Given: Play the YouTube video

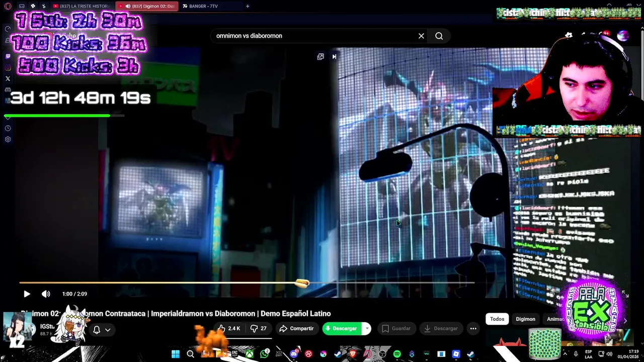Looking at the screenshot, I should [27, 294].
